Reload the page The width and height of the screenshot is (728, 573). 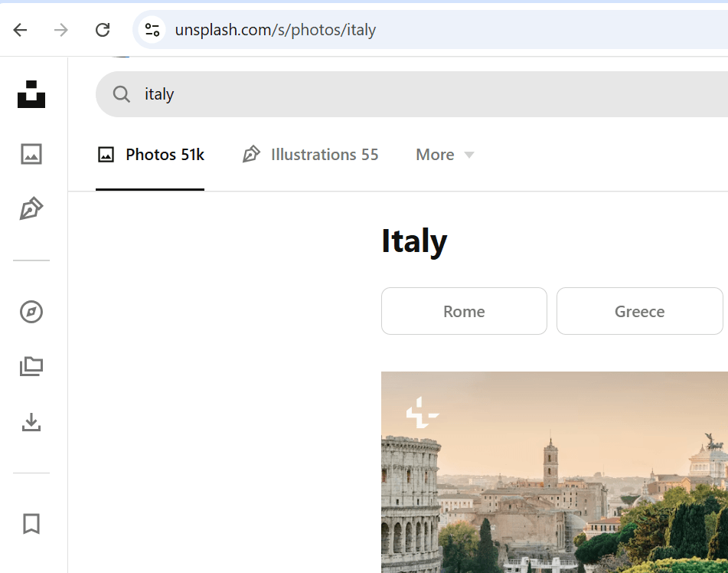[x=102, y=30]
